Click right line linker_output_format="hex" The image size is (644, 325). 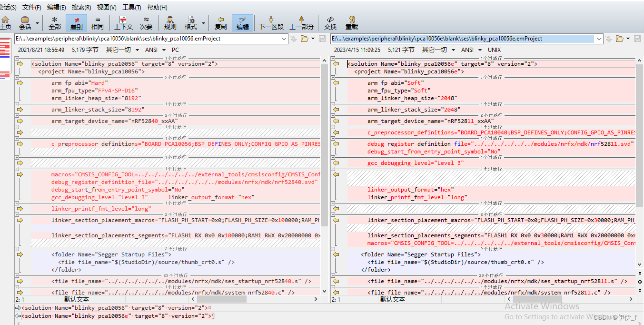(410, 190)
